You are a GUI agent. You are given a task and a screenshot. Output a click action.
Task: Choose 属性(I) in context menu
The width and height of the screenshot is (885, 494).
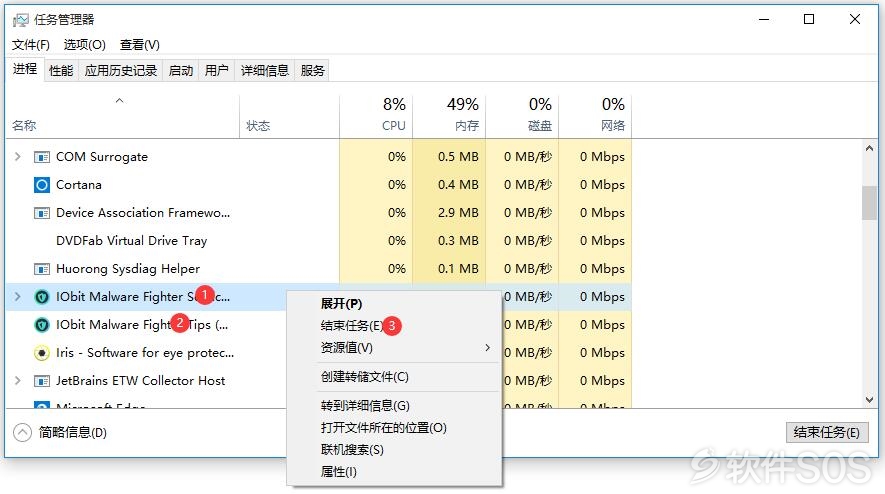[x=394, y=472]
